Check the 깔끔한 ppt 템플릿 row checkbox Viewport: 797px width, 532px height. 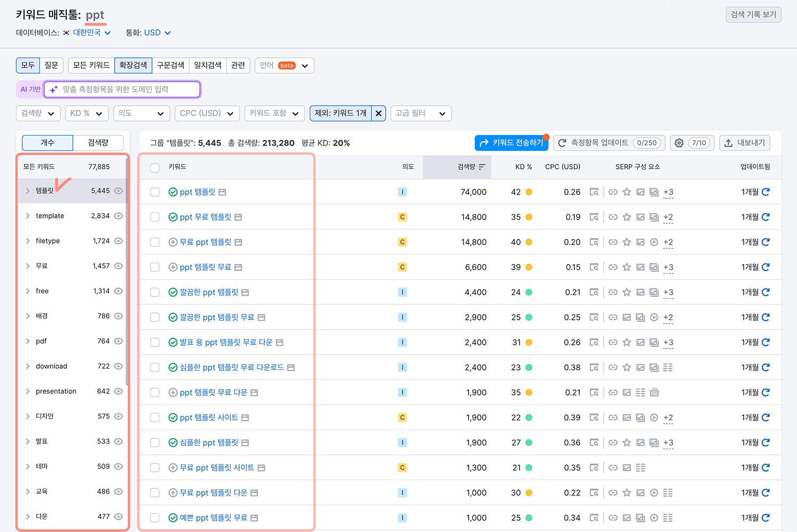(x=155, y=292)
